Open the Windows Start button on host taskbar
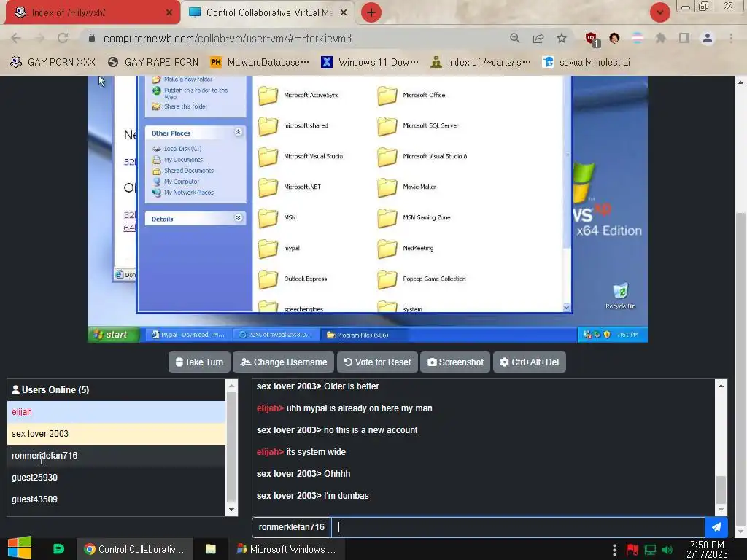This screenshot has height=560, width=747. pyautogui.click(x=20, y=548)
